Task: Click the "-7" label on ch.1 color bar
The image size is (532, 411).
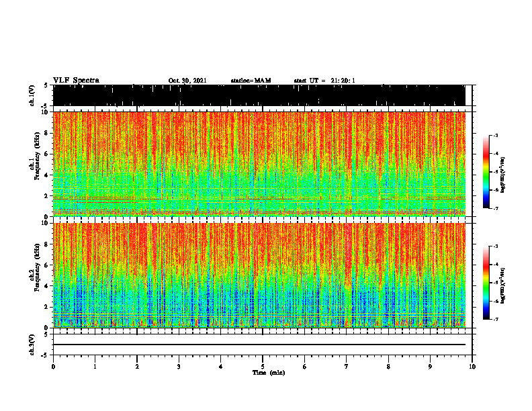Action: 496,208
